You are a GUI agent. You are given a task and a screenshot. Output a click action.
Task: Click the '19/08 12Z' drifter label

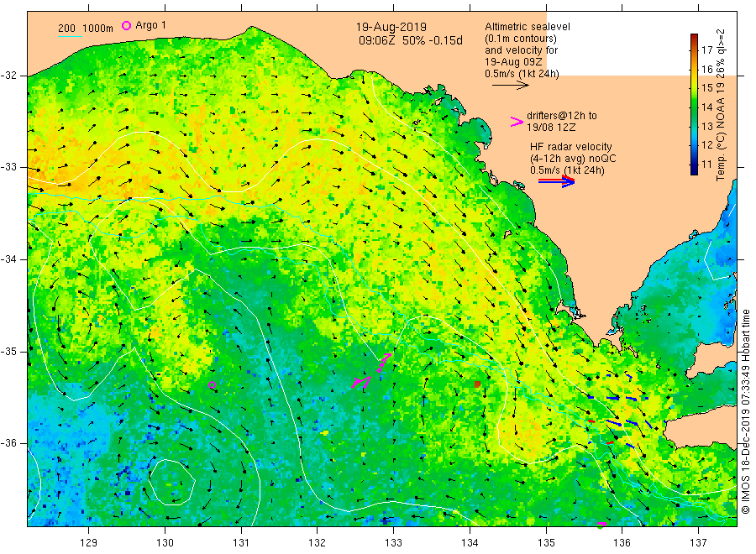click(x=551, y=128)
